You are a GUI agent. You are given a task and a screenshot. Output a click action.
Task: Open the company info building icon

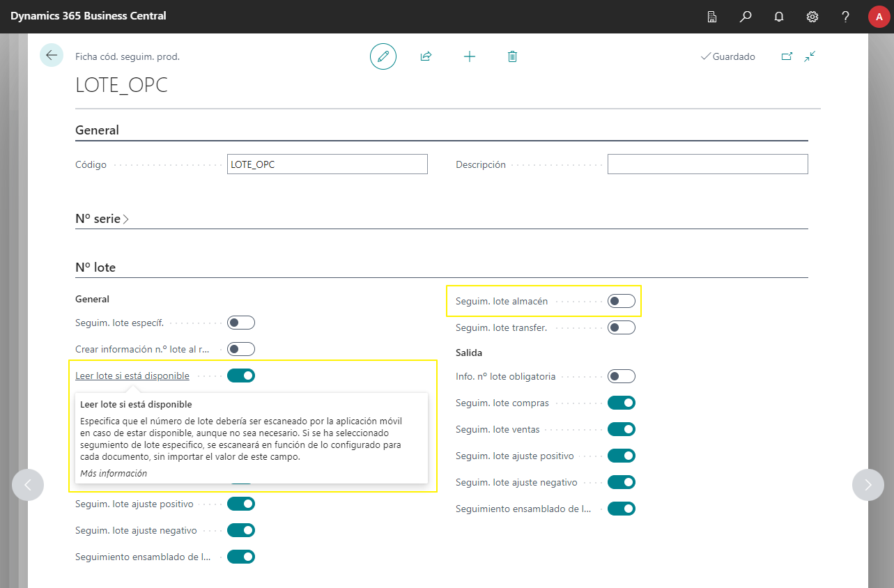(x=712, y=17)
